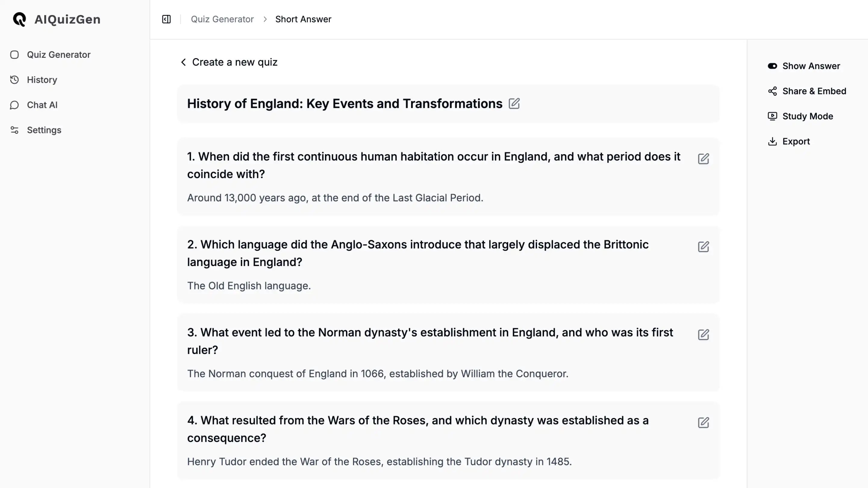Click the edit title icon next to quiz name
The image size is (868, 488).
514,103
